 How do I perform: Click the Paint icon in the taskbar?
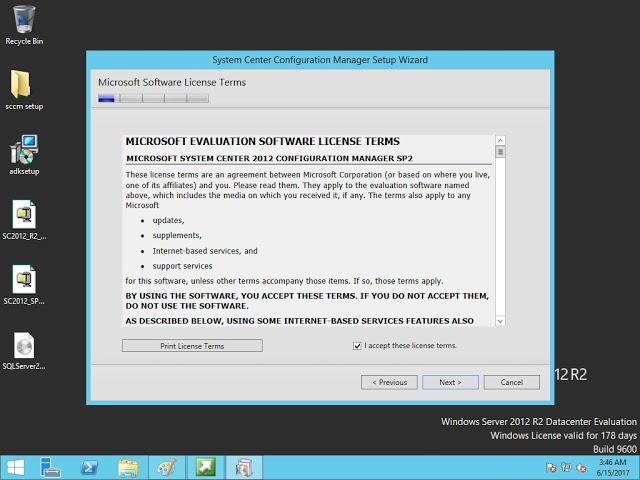166,467
